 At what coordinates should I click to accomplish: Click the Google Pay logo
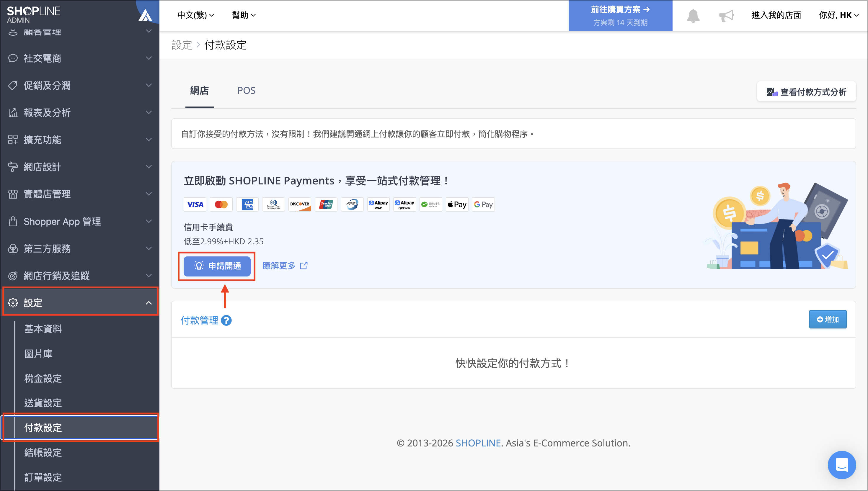[483, 204]
